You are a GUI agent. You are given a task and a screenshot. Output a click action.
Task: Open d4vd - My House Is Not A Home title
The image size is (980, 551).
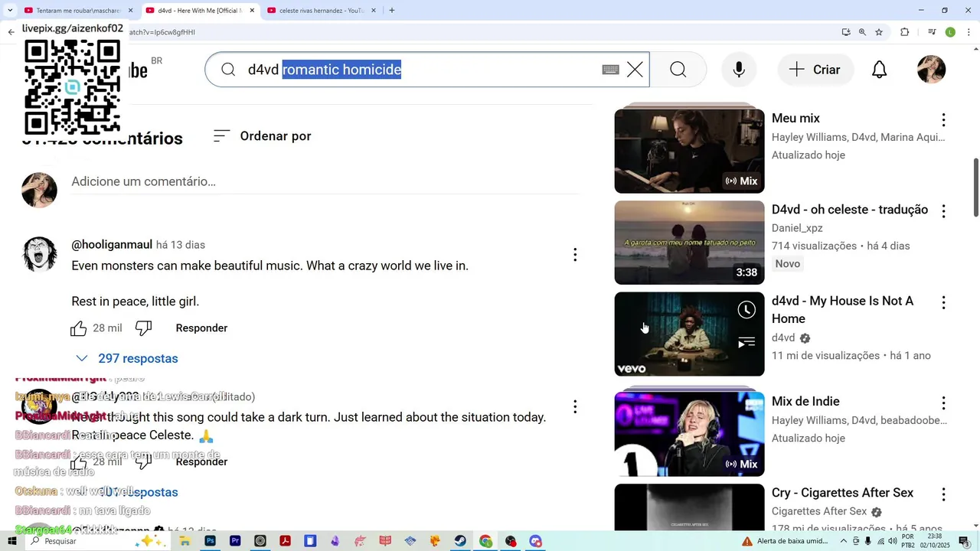[x=842, y=310]
